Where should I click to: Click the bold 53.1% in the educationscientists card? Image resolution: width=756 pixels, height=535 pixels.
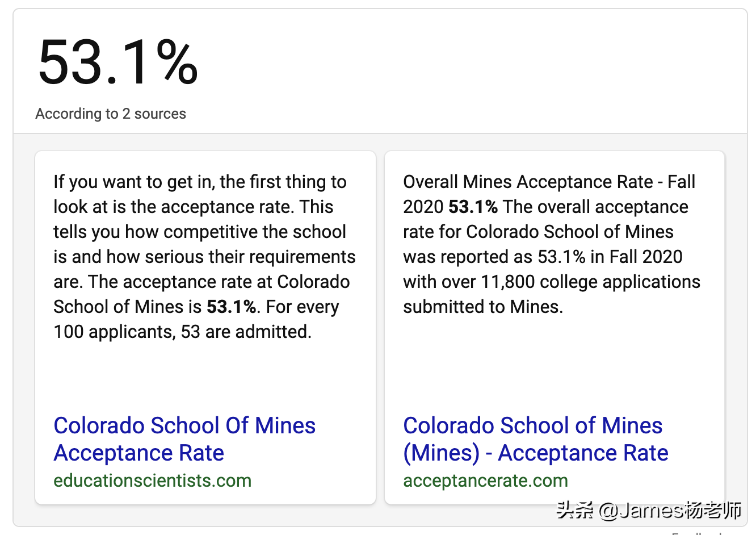(x=231, y=307)
